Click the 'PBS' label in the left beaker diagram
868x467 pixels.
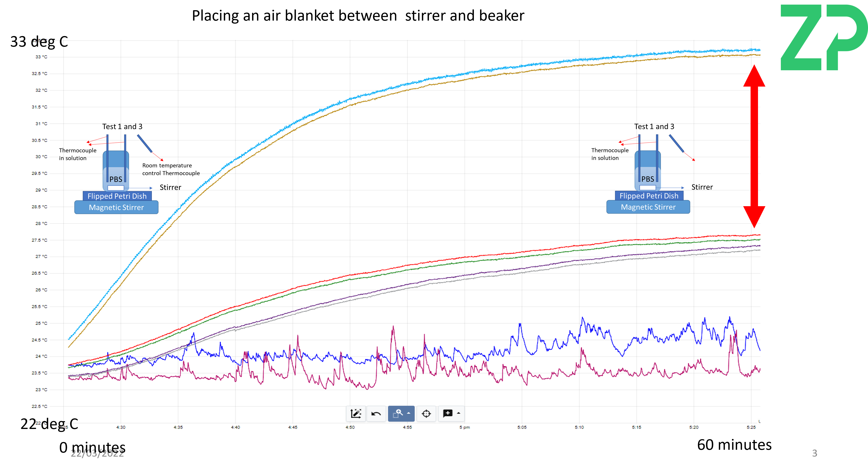[116, 179]
